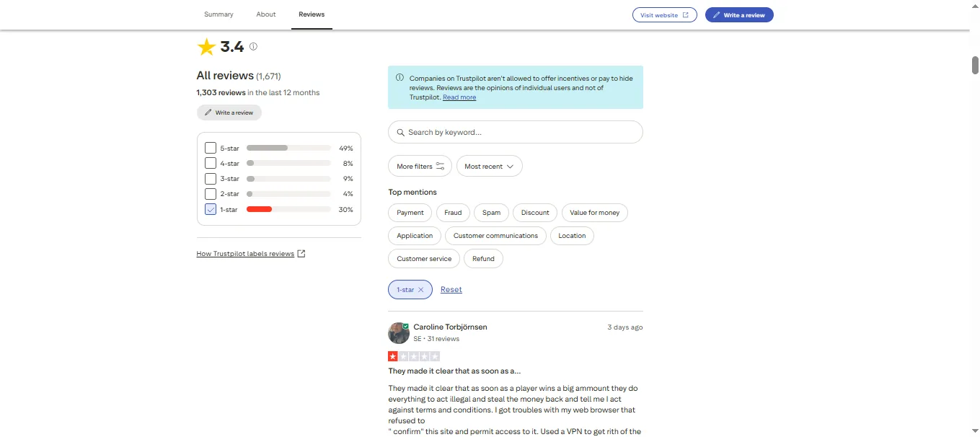Check the 3-star filter checkbox
This screenshot has height=437, width=980.
(211, 179)
